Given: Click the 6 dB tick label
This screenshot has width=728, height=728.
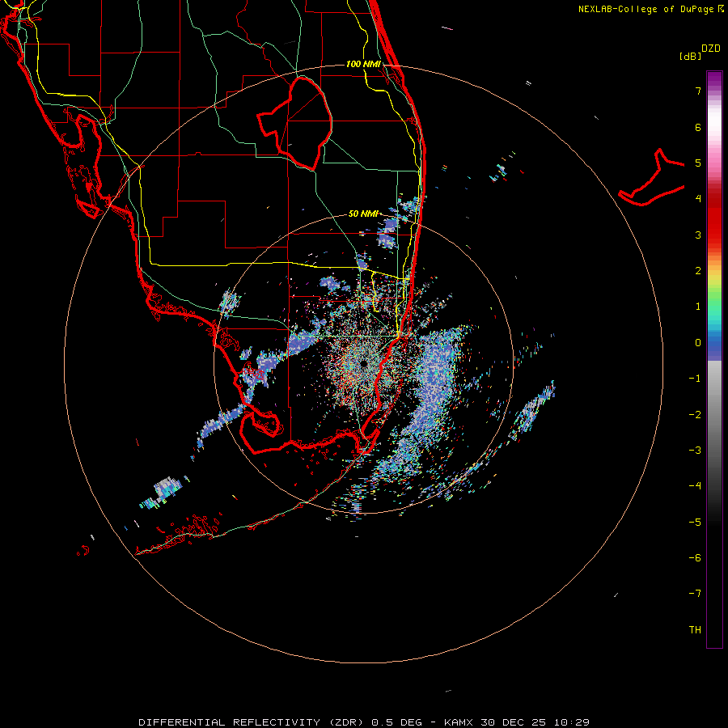Looking at the screenshot, I should pos(698,127).
